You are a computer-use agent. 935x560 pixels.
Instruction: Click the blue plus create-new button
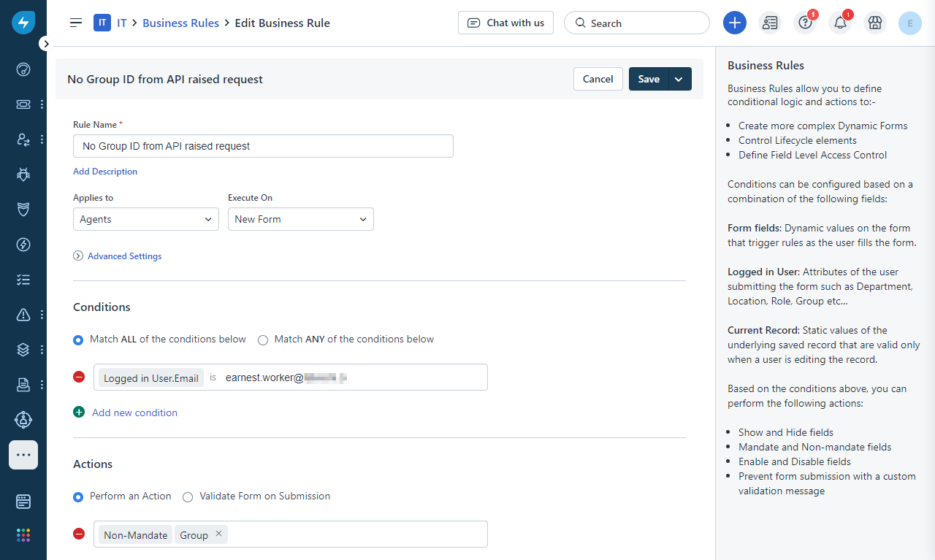click(x=735, y=23)
